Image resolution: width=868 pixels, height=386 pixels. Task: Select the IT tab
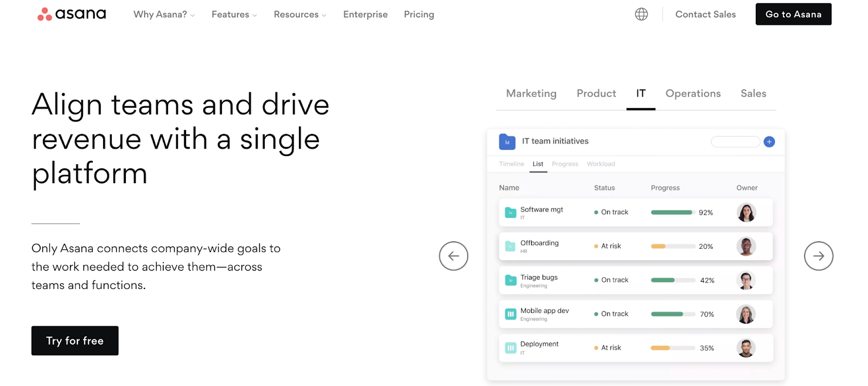(641, 93)
